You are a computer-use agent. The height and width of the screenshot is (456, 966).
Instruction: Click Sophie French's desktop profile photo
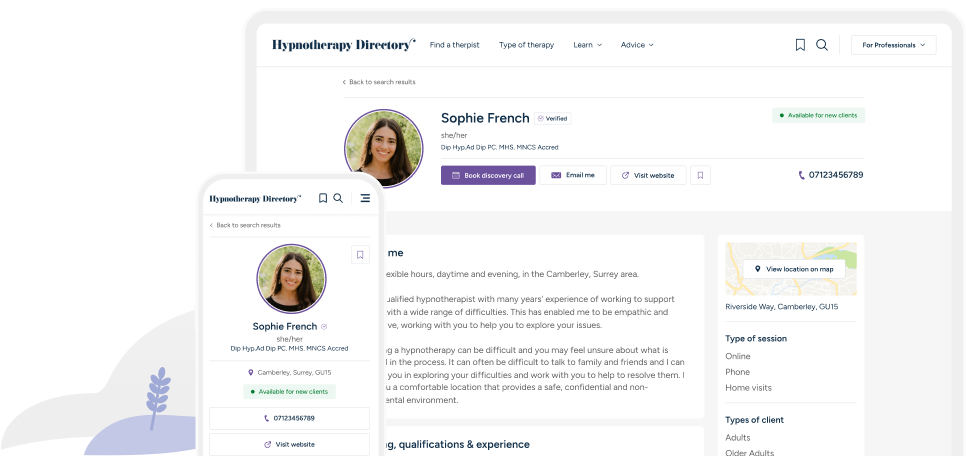pyautogui.click(x=384, y=149)
